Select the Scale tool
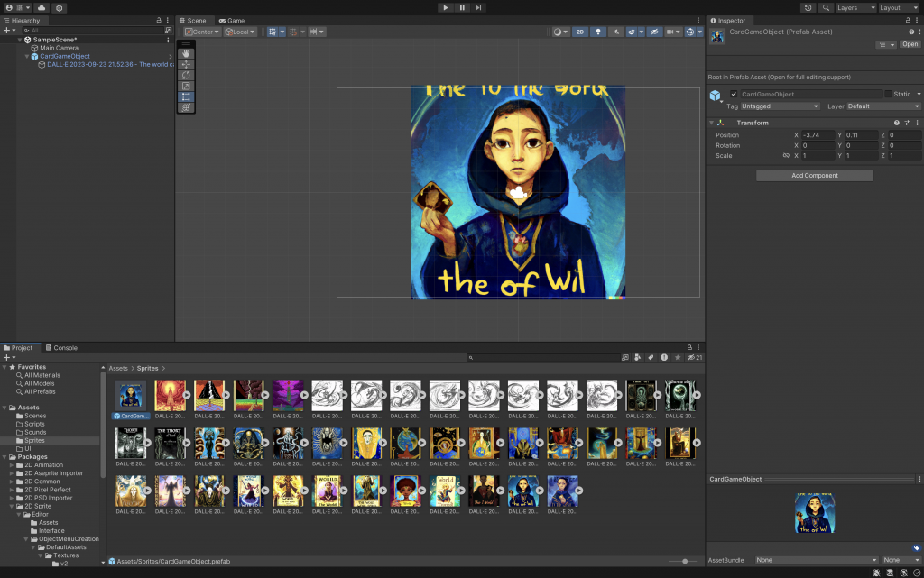This screenshot has width=924, height=578. (x=186, y=86)
